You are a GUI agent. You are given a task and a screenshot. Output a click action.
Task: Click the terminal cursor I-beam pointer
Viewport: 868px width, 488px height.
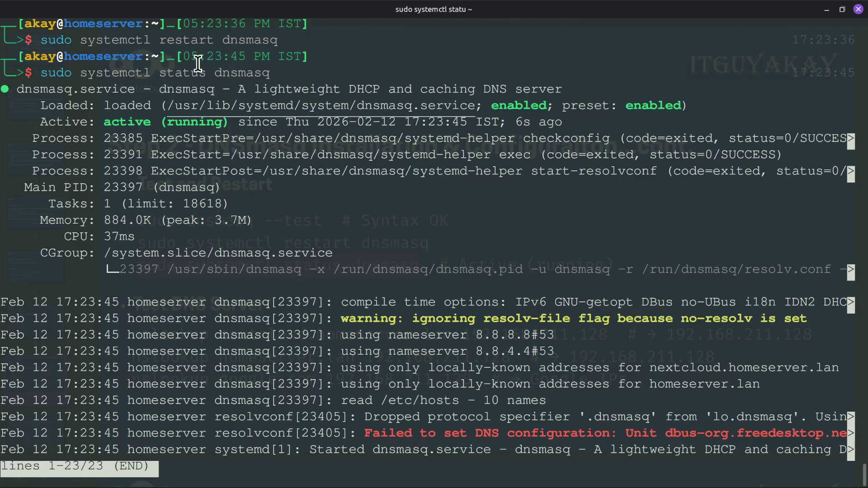click(x=198, y=63)
